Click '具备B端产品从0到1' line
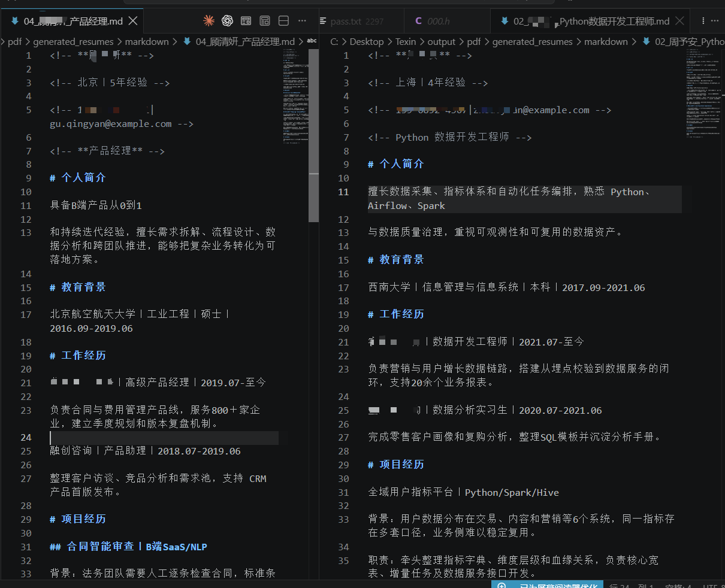This screenshot has width=725, height=588. coord(96,205)
